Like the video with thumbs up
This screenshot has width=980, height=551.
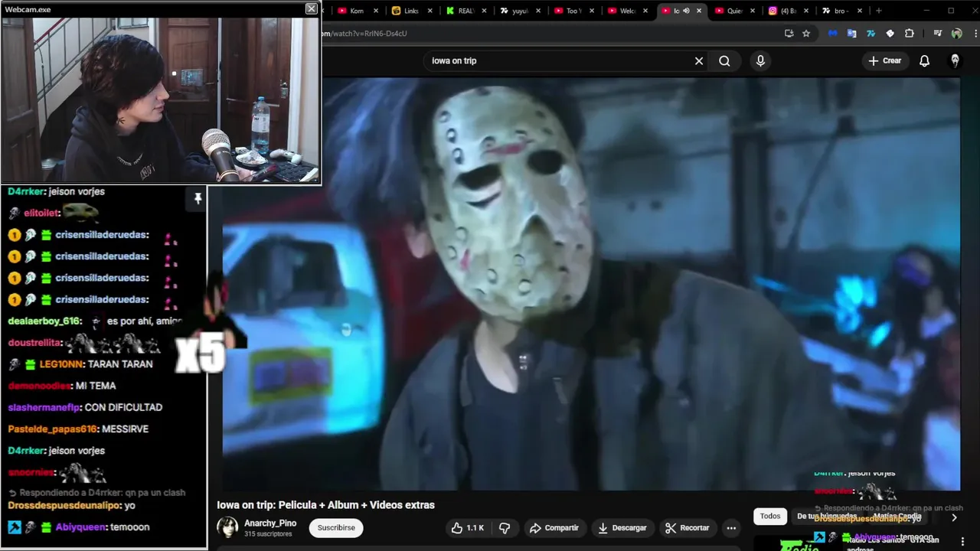click(467, 528)
